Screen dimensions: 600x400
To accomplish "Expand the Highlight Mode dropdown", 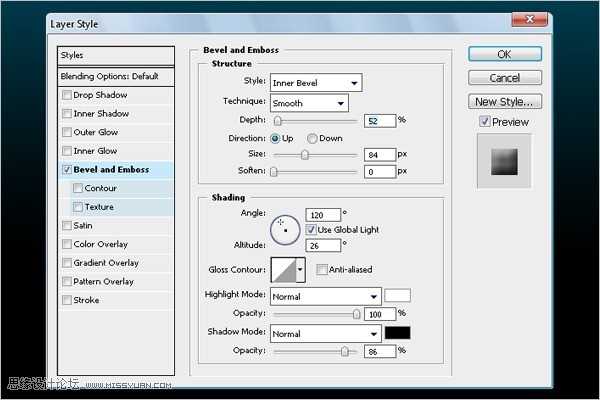I will (325, 296).
